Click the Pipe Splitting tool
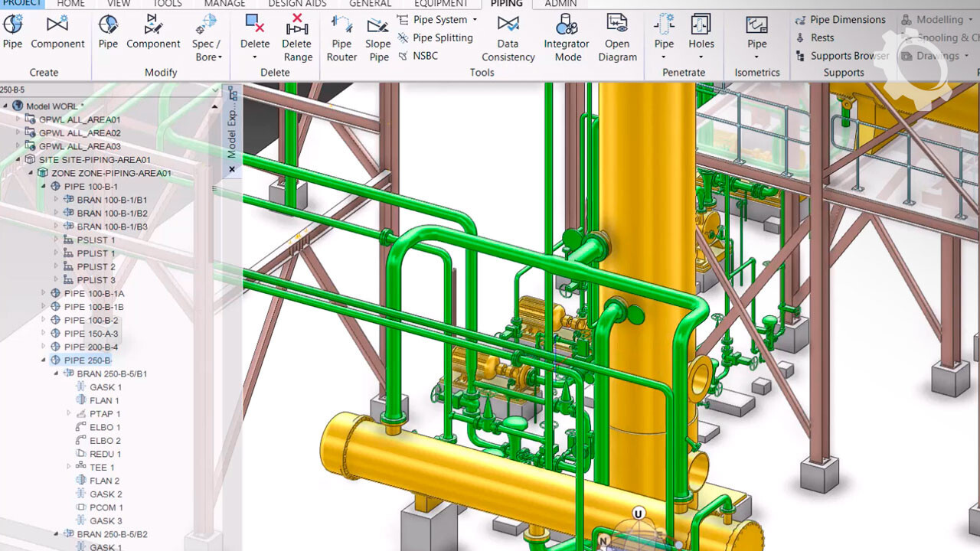Viewport: 980px width, 551px height. (x=442, y=37)
